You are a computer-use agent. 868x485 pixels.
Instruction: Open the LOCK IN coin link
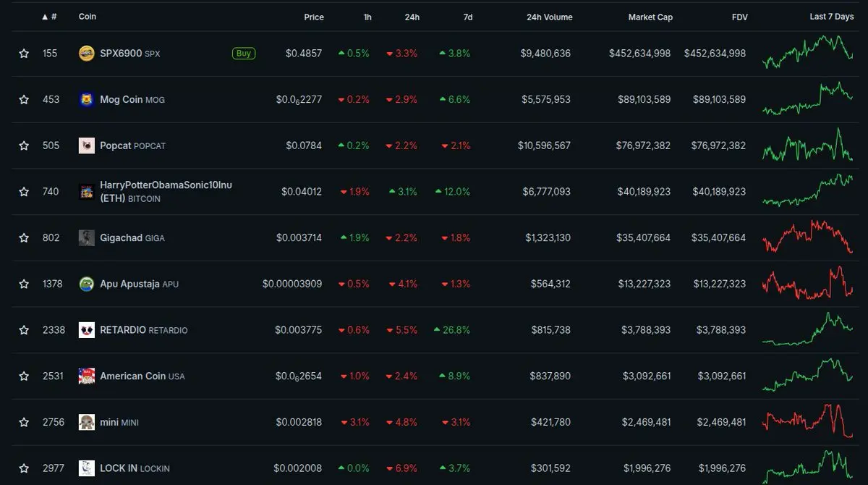[135, 468]
